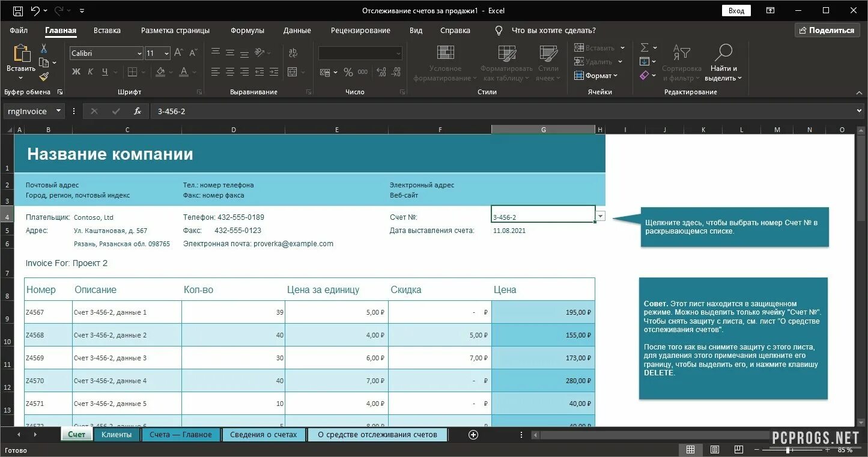The height and width of the screenshot is (457, 868).
Task: Select the Format Painter brush icon
Action: [44, 76]
